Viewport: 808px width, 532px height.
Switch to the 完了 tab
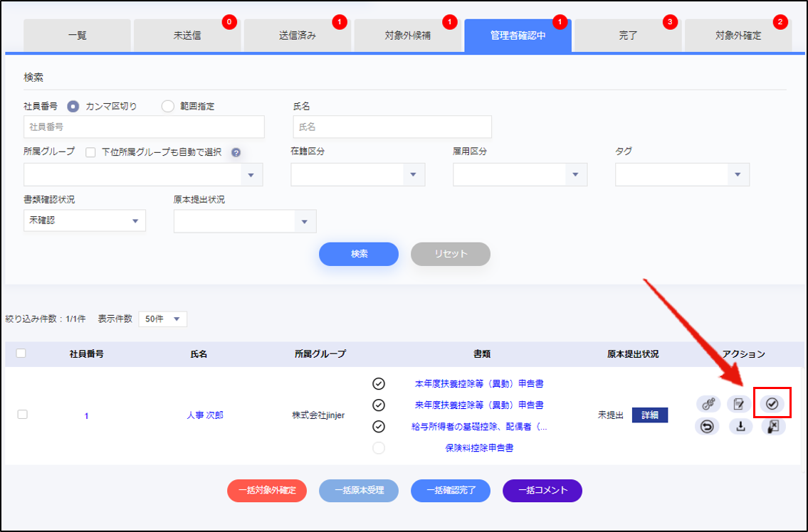[x=627, y=36]
